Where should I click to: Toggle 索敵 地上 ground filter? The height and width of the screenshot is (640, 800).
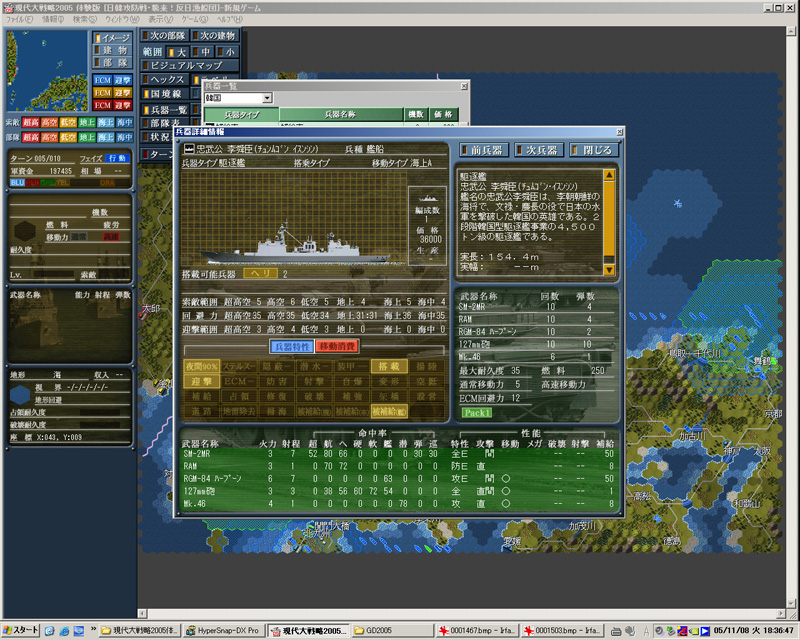point(87,122)
